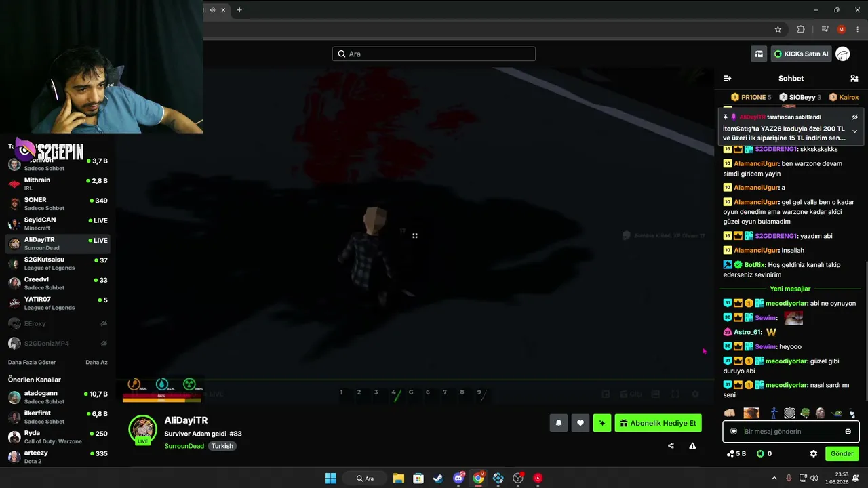Image resolution: width=868 pixels, height=488 pixels.
Task: Click the KICKs Satın Al button
Action: pyautogui.click(x=802, y=54)
